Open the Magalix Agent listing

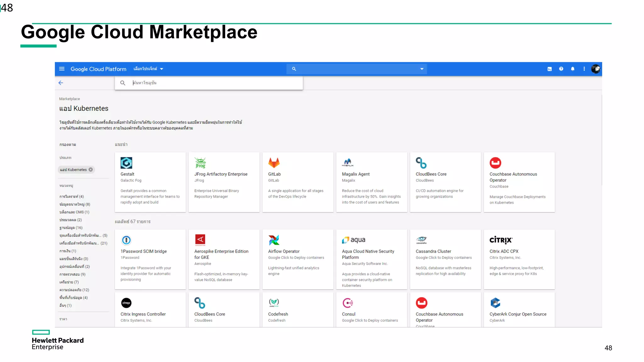click(x=356, y=174)
